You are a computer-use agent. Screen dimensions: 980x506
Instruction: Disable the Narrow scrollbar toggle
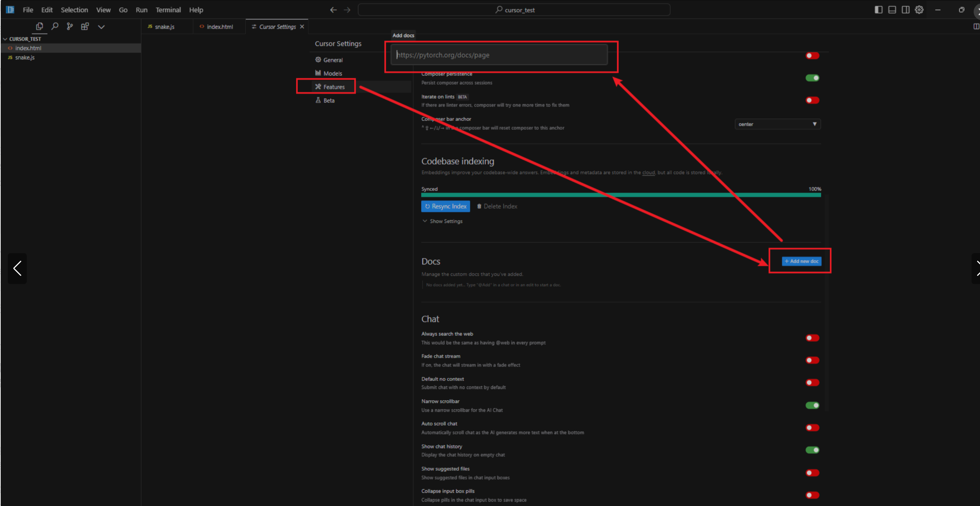pyautogui.click(x=812, y=405)
